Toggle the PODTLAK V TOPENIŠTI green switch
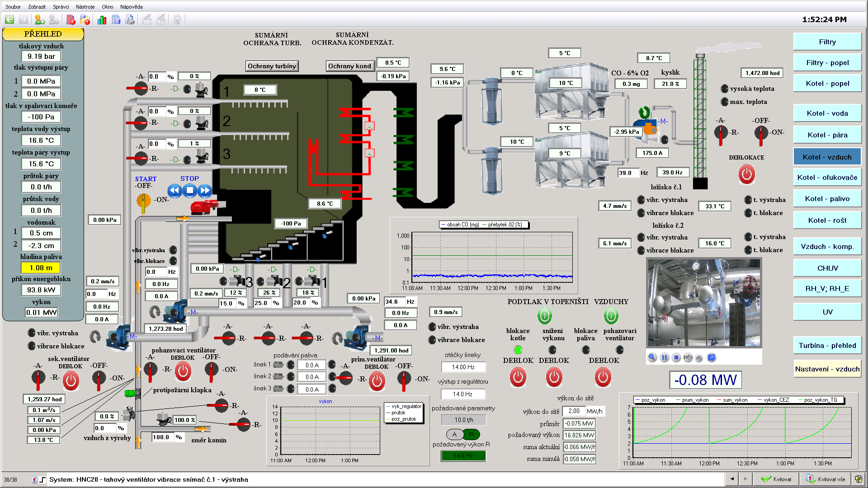Screen dimensions: 868x488 click(544, 315)
